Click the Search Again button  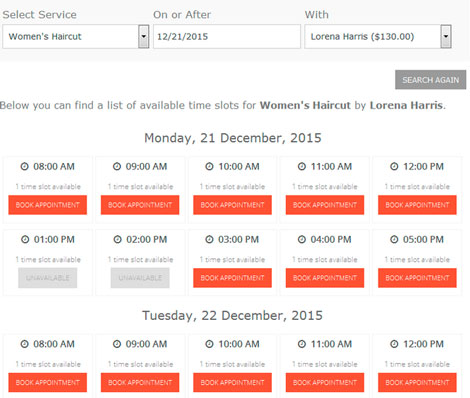(x=431, y=80)
